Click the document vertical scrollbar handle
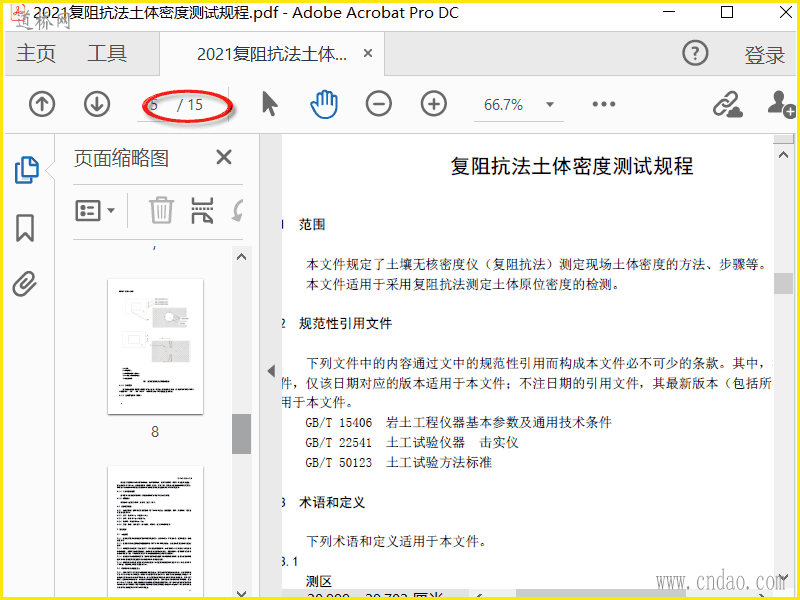This screenshot has width=800, height=600. [783, 284]
